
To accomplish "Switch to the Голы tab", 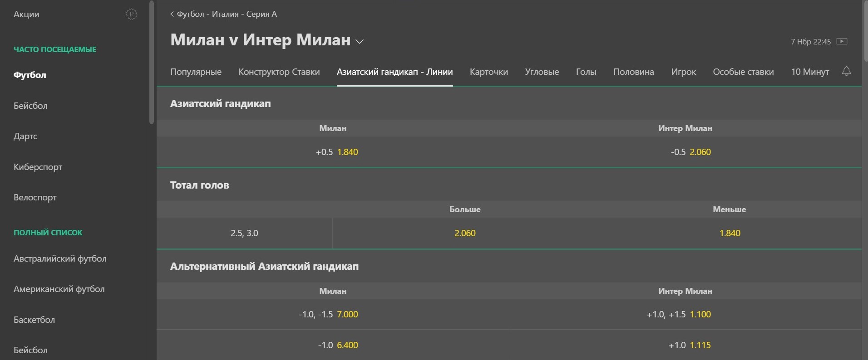I will pos(586,72).
